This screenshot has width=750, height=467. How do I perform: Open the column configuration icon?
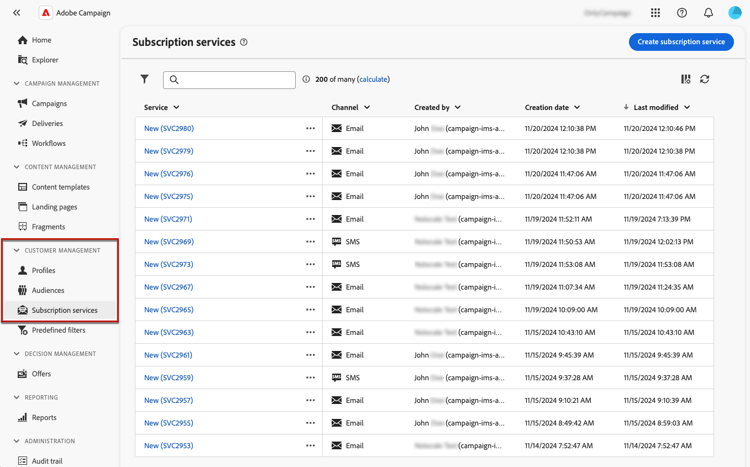click(686, 79)
